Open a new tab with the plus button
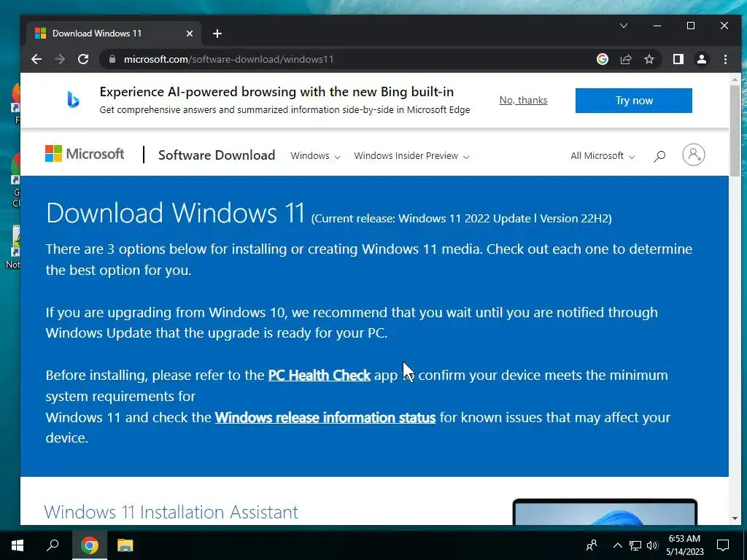Image resolution: width=747 pixels, height=560 pixels. pos(217,34)
